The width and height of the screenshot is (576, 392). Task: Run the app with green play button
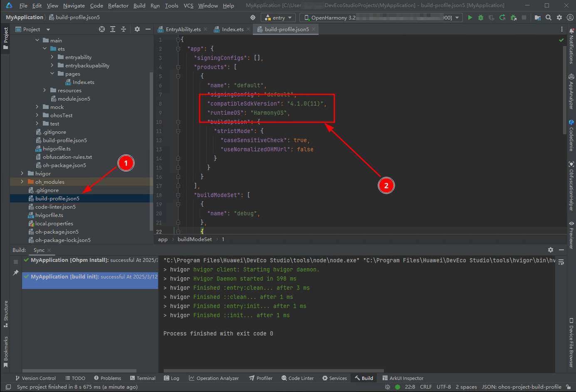470,17
